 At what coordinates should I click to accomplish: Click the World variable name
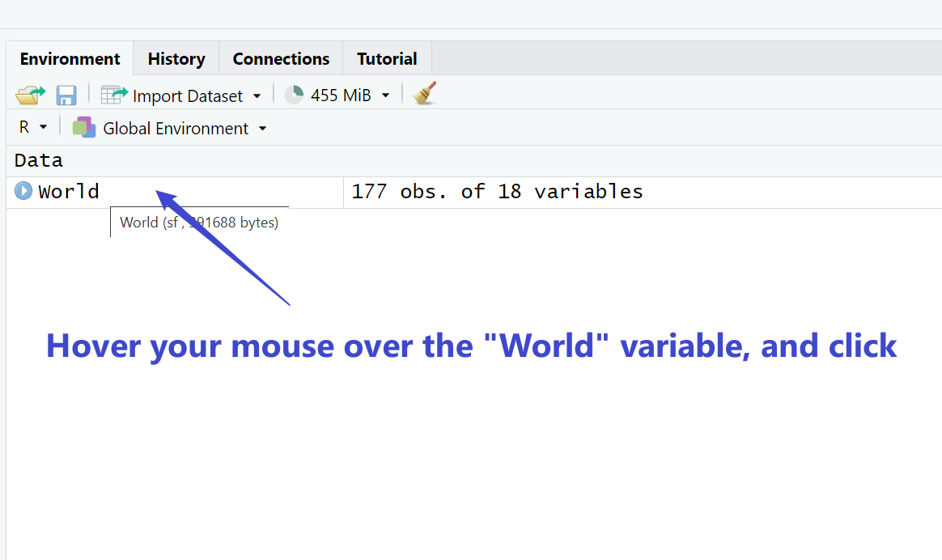click(x=69, y=192)
